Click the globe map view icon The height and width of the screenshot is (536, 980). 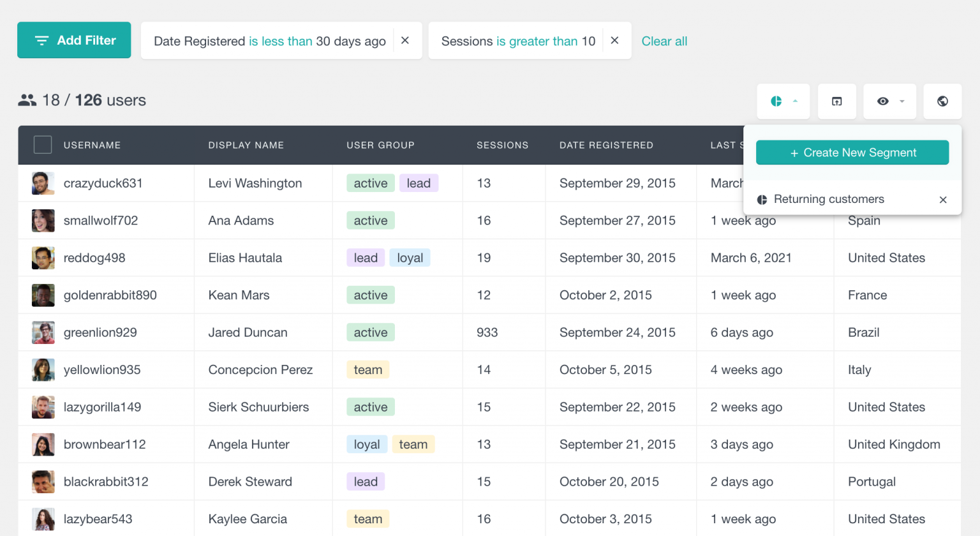[x=942, y=101]
